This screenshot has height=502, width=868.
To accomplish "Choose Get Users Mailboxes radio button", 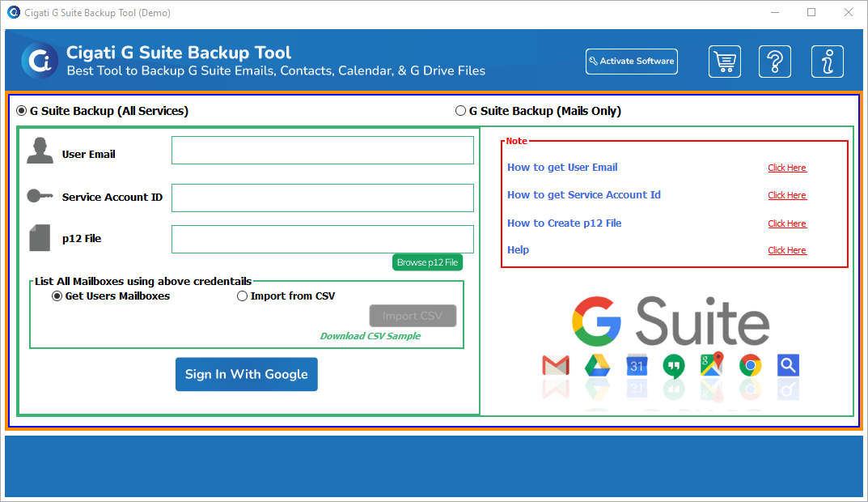I will tap(111, 296).
